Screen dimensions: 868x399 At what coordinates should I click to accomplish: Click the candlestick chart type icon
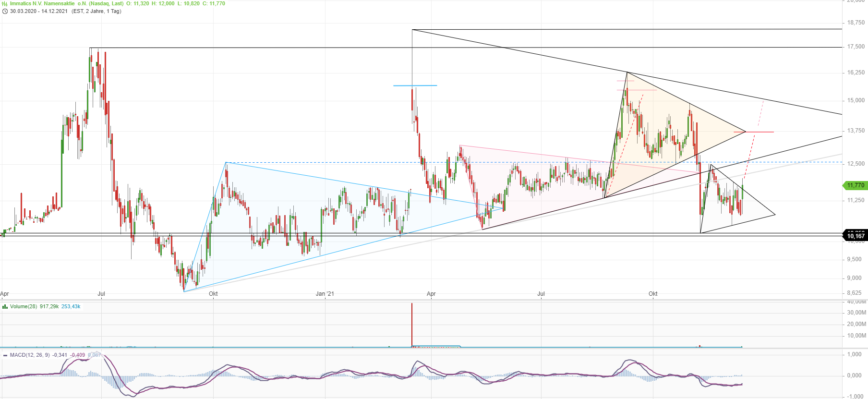pyautogui.click(x=5, y=3)
